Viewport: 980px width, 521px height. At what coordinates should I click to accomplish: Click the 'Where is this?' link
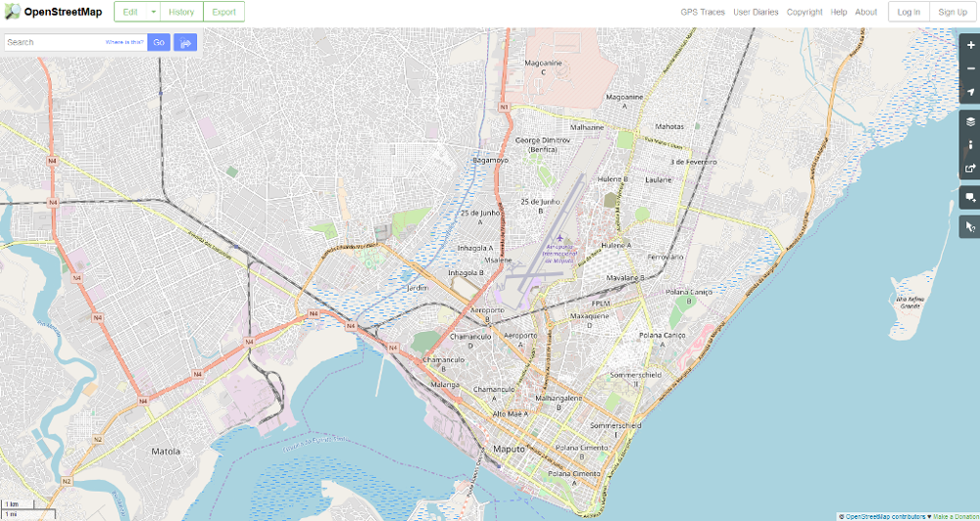click(124, 42)
